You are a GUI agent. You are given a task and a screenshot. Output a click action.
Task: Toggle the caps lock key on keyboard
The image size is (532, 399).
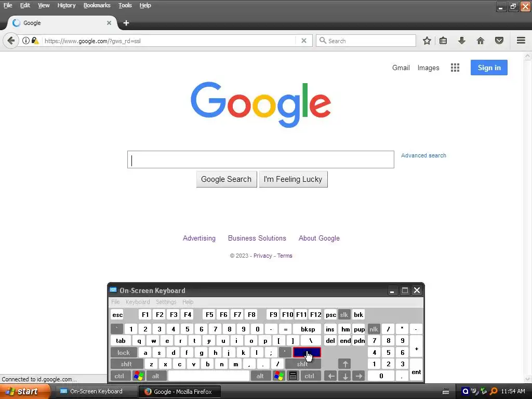click(124, 353)
